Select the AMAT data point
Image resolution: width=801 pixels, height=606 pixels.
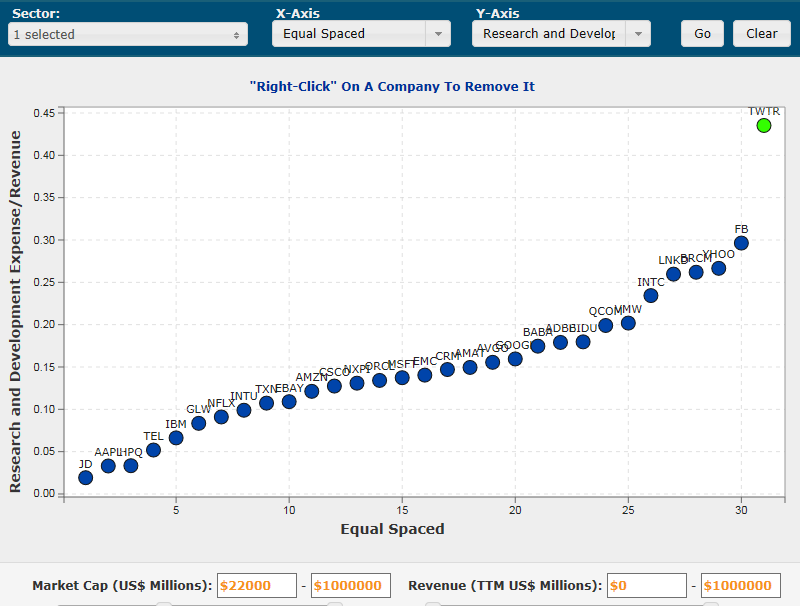coord(470,367)
